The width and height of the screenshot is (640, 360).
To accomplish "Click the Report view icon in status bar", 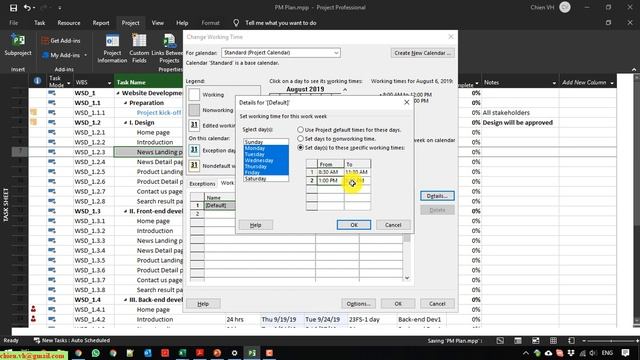I will tap(571, 340).
